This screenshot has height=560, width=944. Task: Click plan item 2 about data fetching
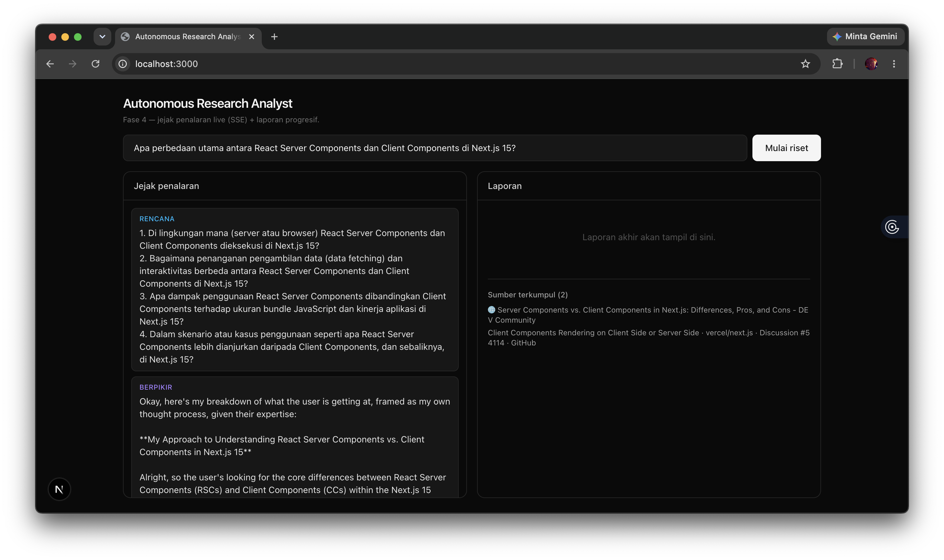click(x=274, y=271)
